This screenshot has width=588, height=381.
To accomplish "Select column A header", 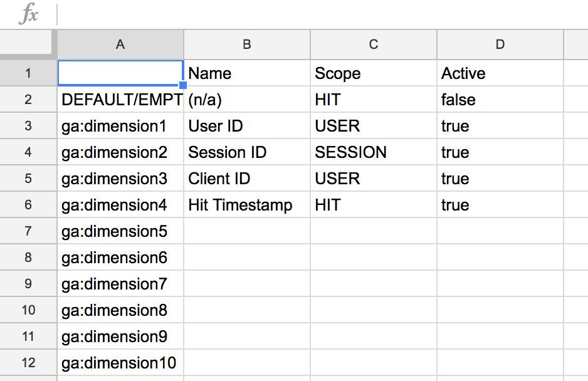I will point(120,44).
